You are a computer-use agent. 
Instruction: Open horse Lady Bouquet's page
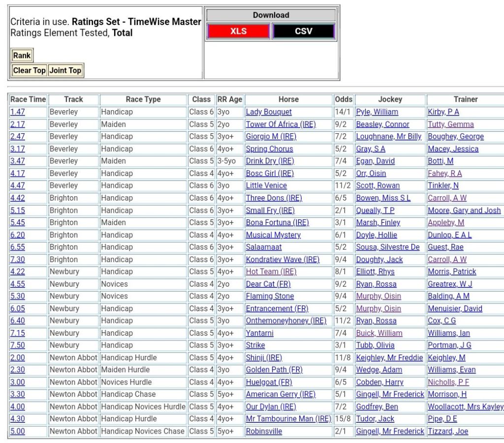point(269,112)
